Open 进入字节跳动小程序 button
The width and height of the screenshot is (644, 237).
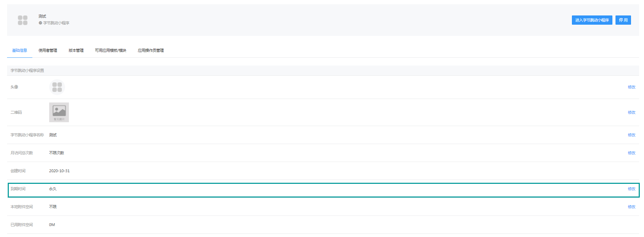coord(592,20)
